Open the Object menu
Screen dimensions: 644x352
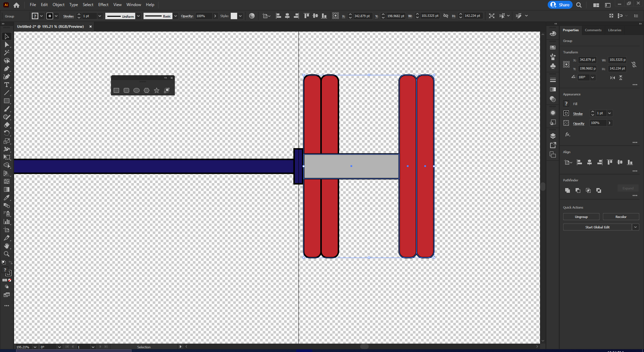coord(58,4)
